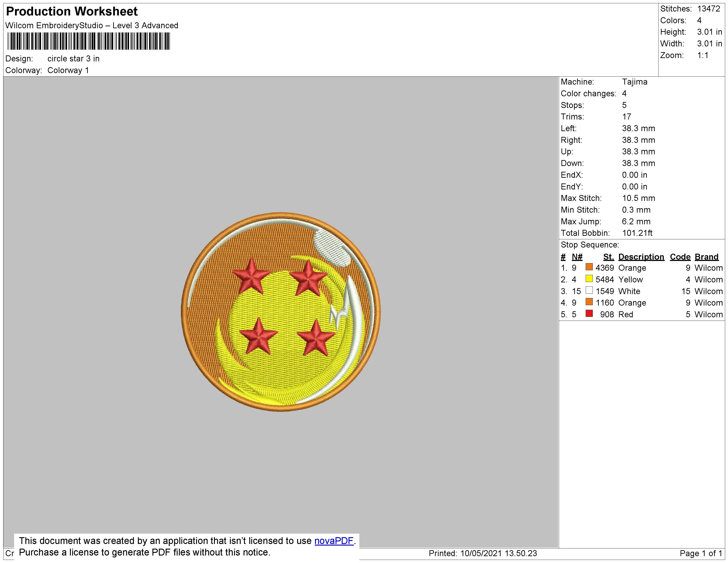Screen dimensions: 728x563
Task: Click the white swatch in row 3
Action: 589,291
